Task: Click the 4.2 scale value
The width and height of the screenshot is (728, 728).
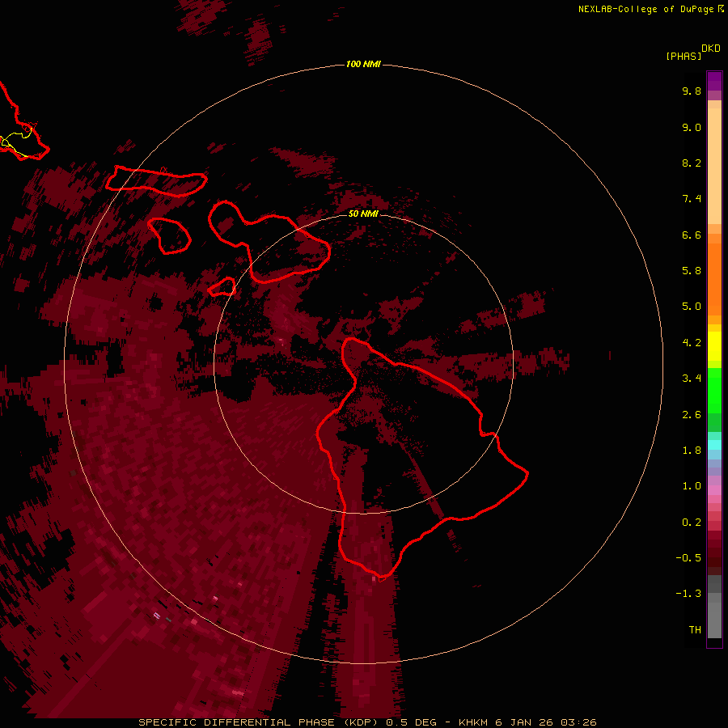Action: 692,343
